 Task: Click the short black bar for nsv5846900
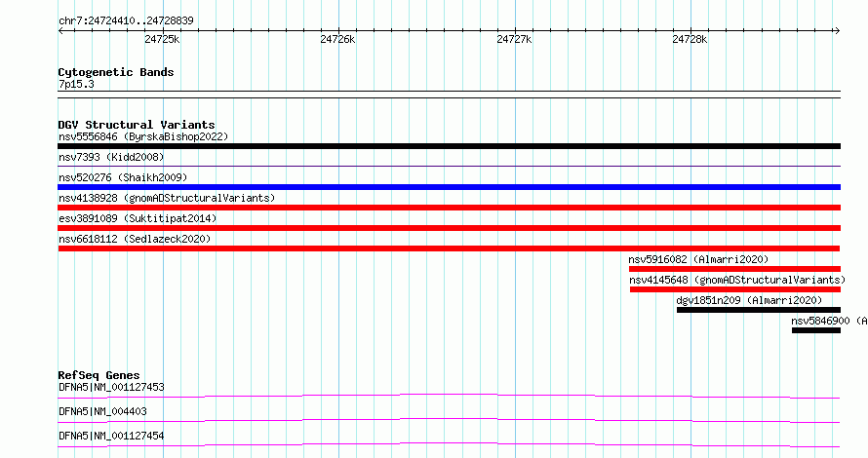pos(816,330)
